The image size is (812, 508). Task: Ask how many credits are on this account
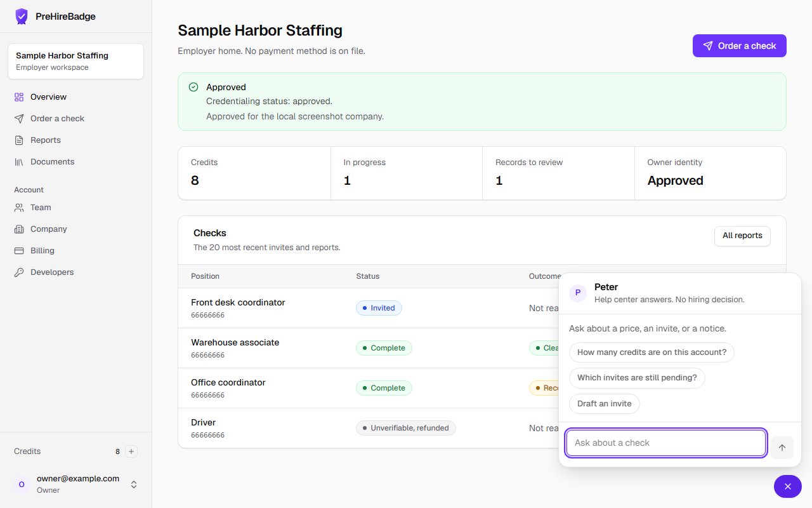click(652, 352)
